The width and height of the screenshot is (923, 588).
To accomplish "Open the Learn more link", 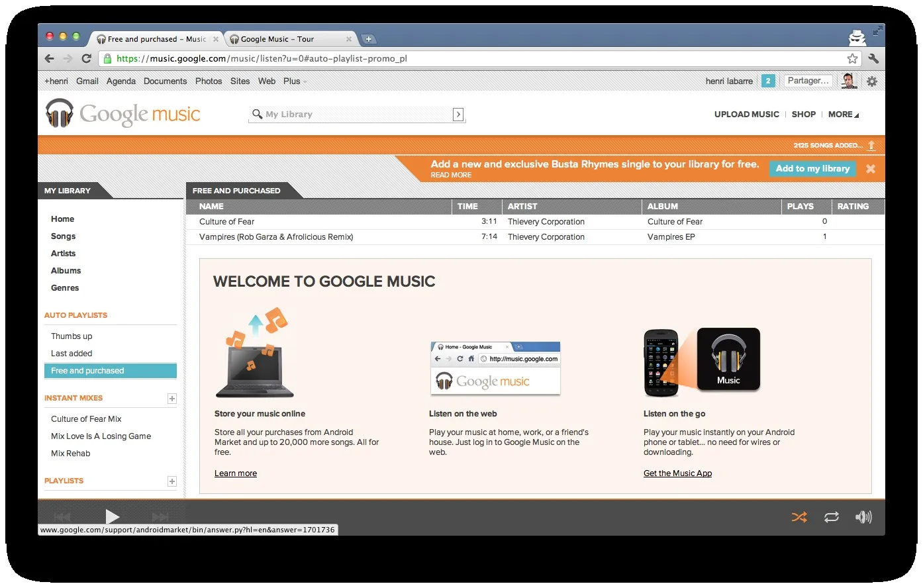I will click(x=236, y=473).
